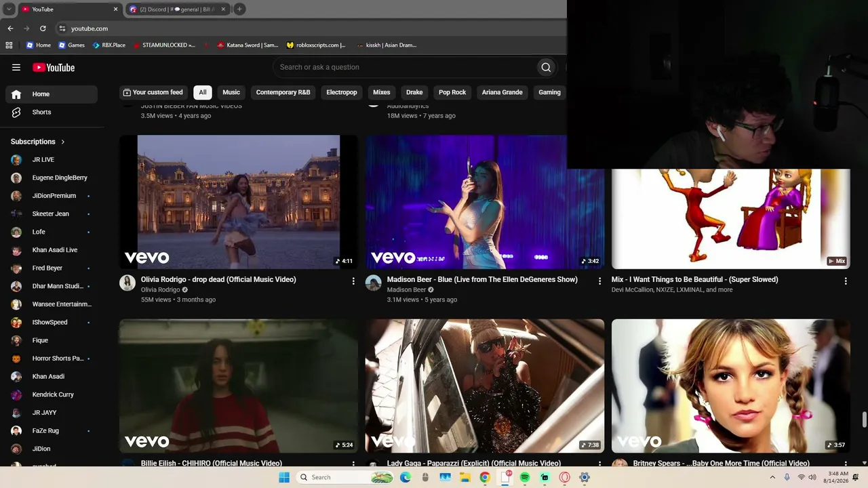This screenshot has height=488, width=868.
Task: Open FaZe Rug subscription
Action: (x=52, y=431)
